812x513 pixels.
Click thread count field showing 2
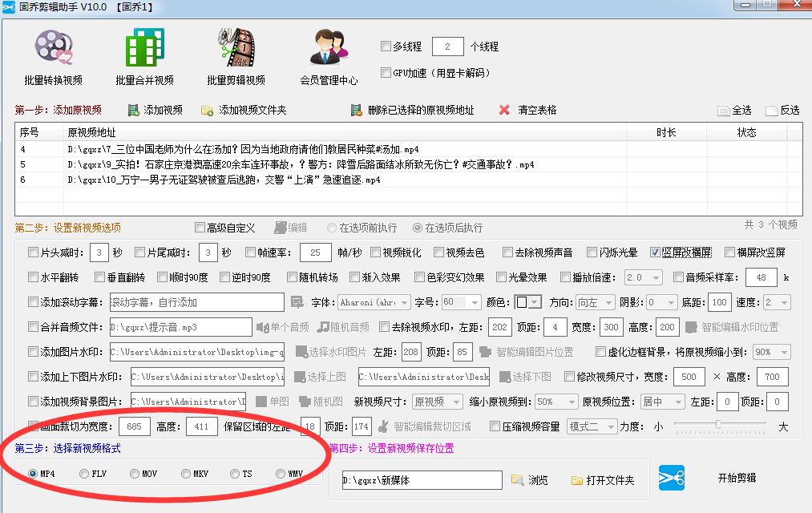point(447,46)
